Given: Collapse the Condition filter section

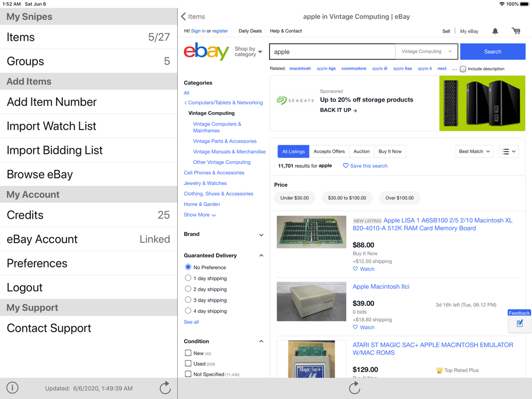Looking at the screenshot, I should (261, 342).
